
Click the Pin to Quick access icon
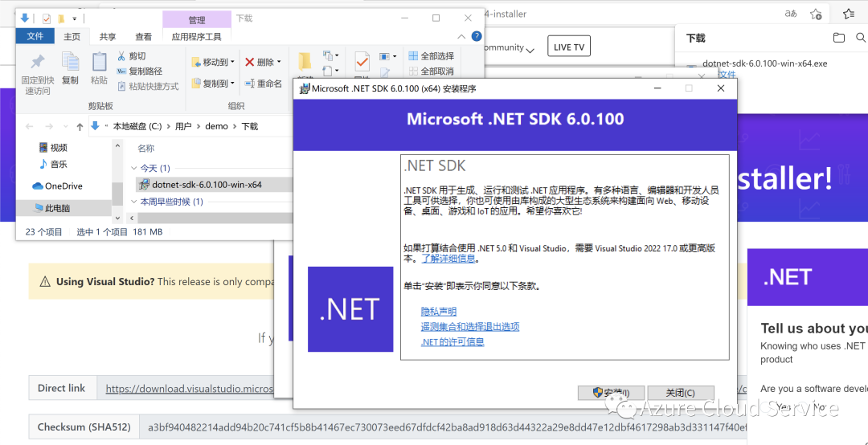point(38,62)
